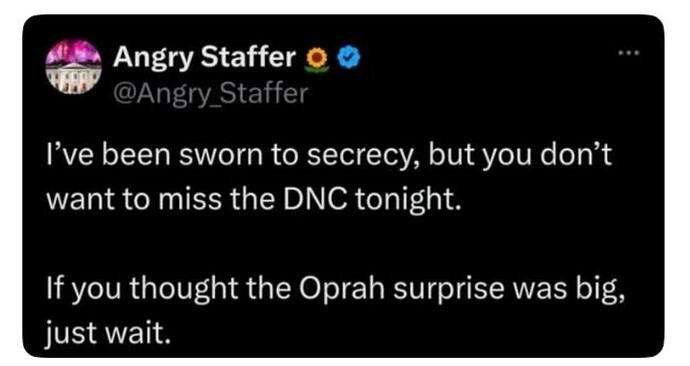The height and width of the screenshot is (366, 690).
Task: Open the three-dot more options menu
Action: (x=628, y=53)
